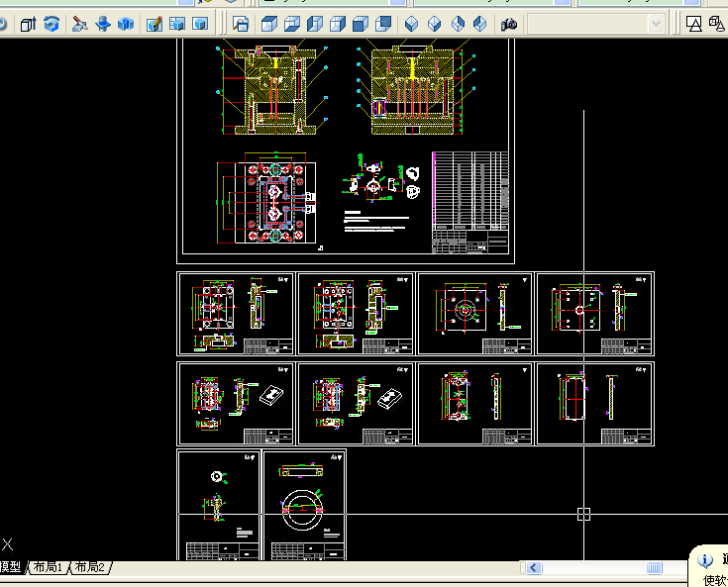The width and height of the screenshot is (728, 587).
Task: Open the view toolbar dropdown list
Action: click(656, 24)
